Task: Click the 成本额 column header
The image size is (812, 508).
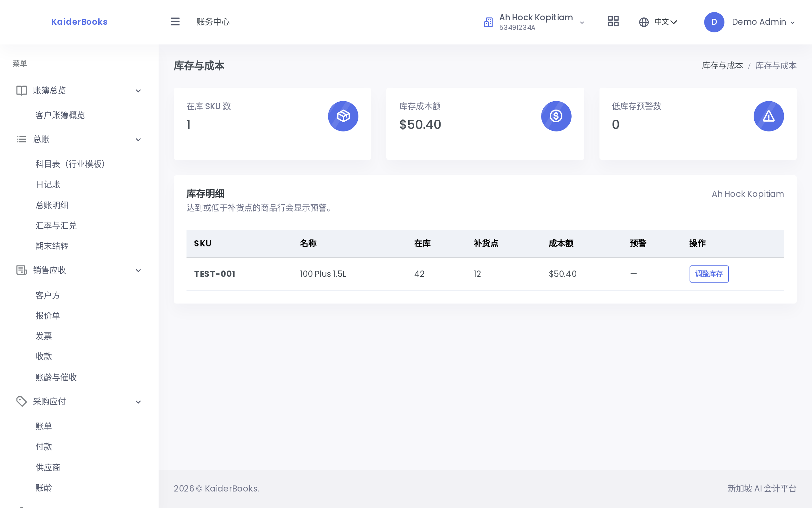Action: point(561,244)
